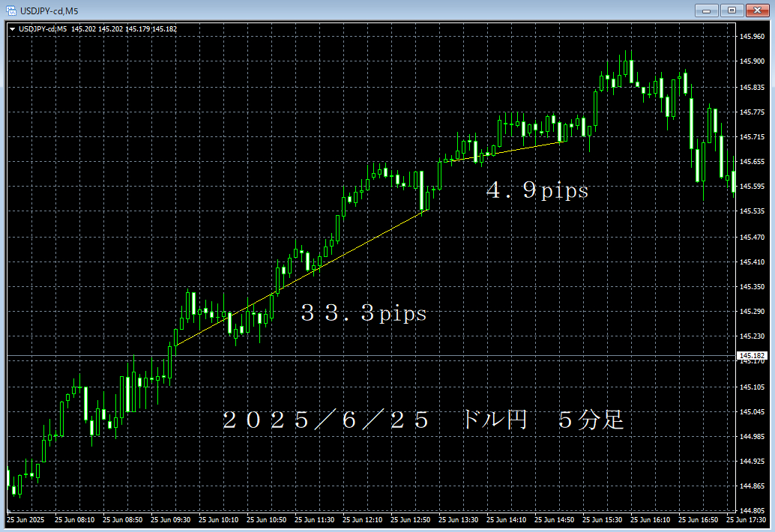The width and height of the screenshot is (775, 532).
Task: Restore the USDJPY-cd chart window size
Action: pyautogui.click(x=731, y=10)
